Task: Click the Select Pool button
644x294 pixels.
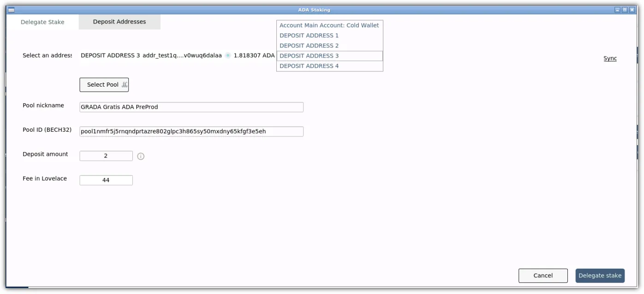Action: [104, 85]
